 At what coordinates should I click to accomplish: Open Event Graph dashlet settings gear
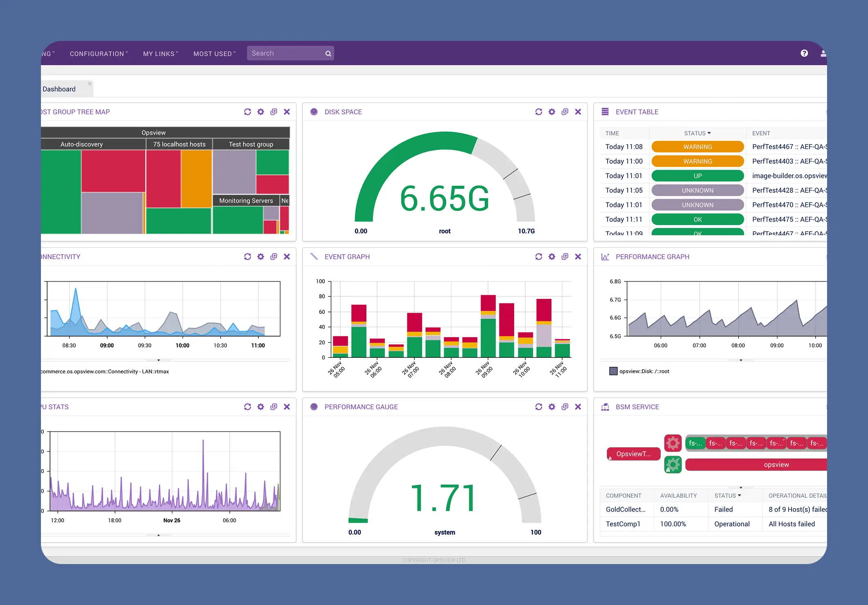(552, 257)
